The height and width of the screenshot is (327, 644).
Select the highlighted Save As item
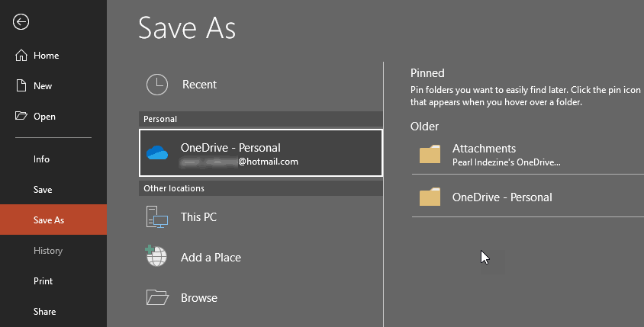click(x=53, y=220)
